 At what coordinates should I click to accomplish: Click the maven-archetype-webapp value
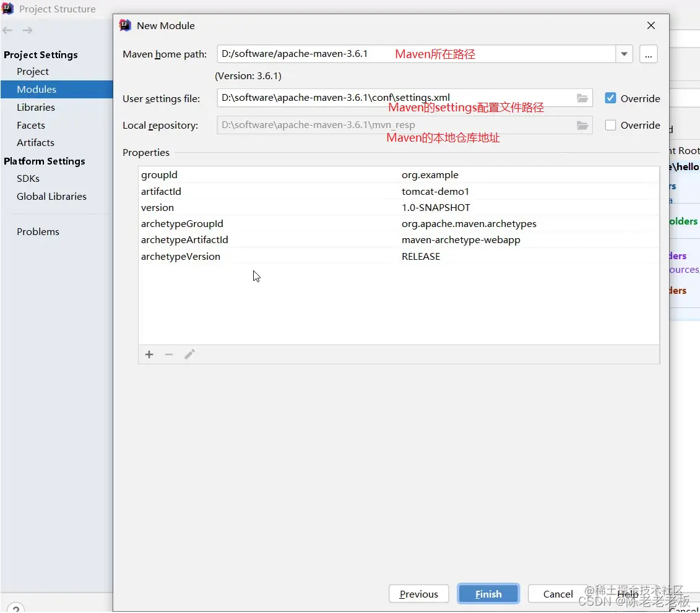460,240
